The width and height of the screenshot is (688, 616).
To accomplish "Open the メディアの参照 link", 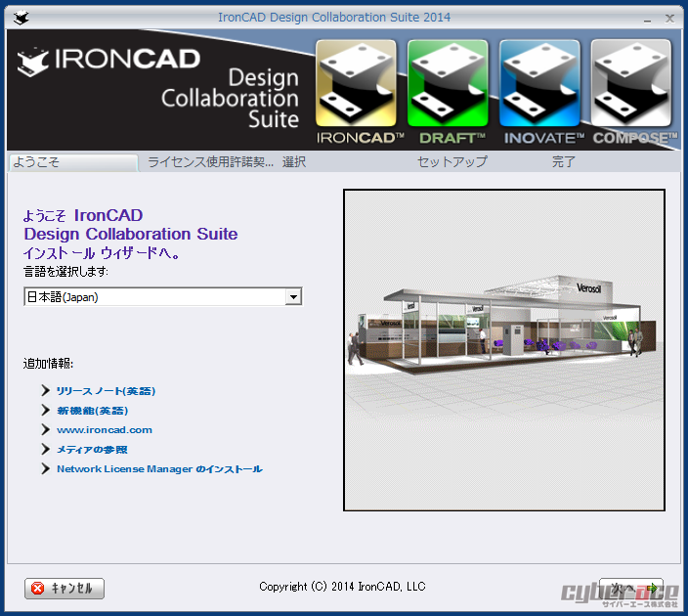I will coord(92,449).
